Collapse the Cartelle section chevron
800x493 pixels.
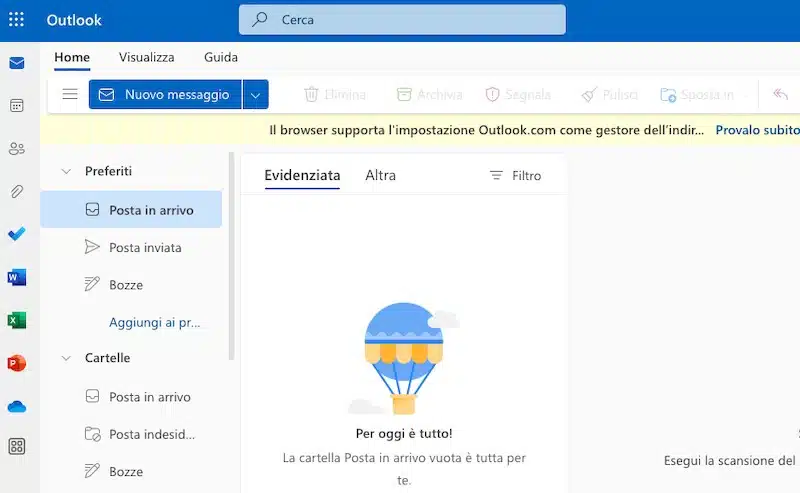(66, 358)
